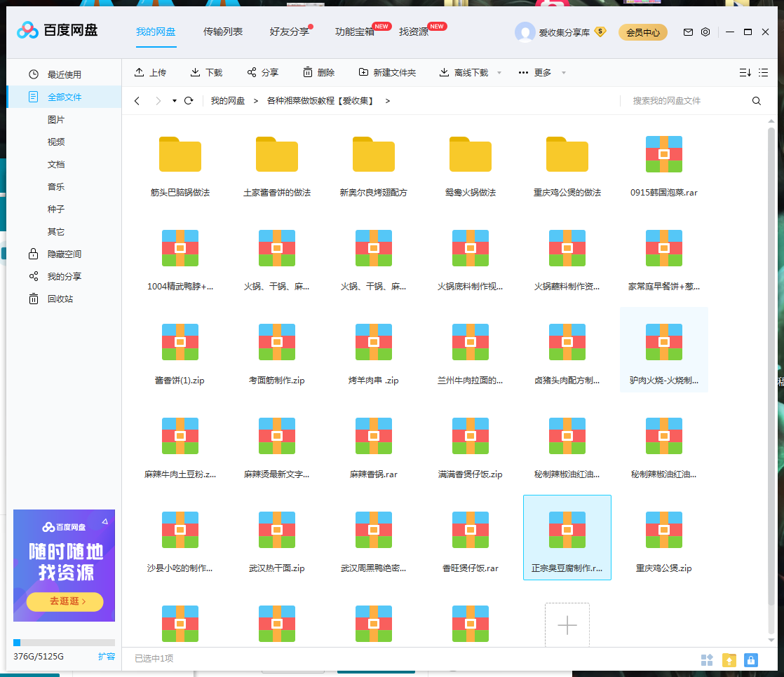This screenshot has height=677, width=784.
Task: Click the mail envelope icon in the title bar
Action: click(x=688, y=32)
